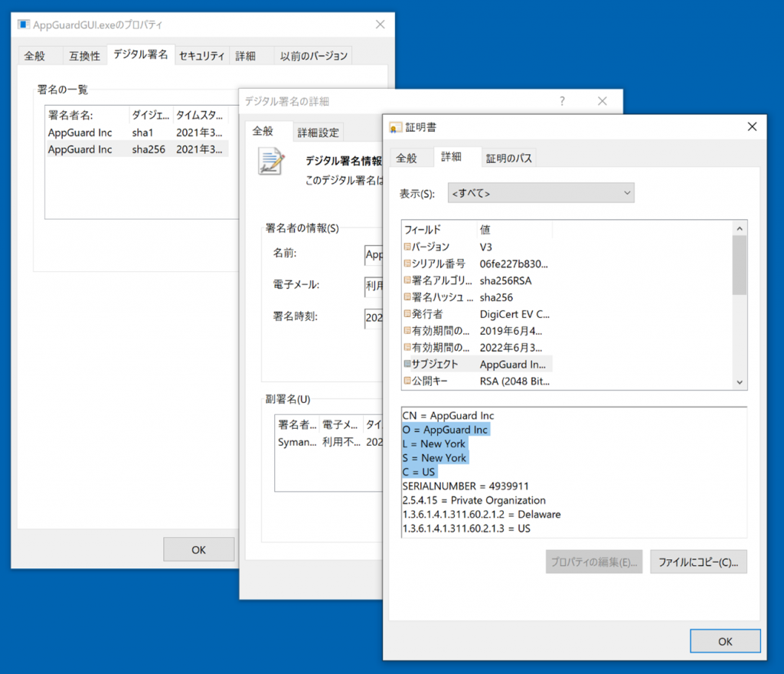Click the シリアル番号 field icon
The height and width of the screenshot is (674, 784).
coord(407,263)
